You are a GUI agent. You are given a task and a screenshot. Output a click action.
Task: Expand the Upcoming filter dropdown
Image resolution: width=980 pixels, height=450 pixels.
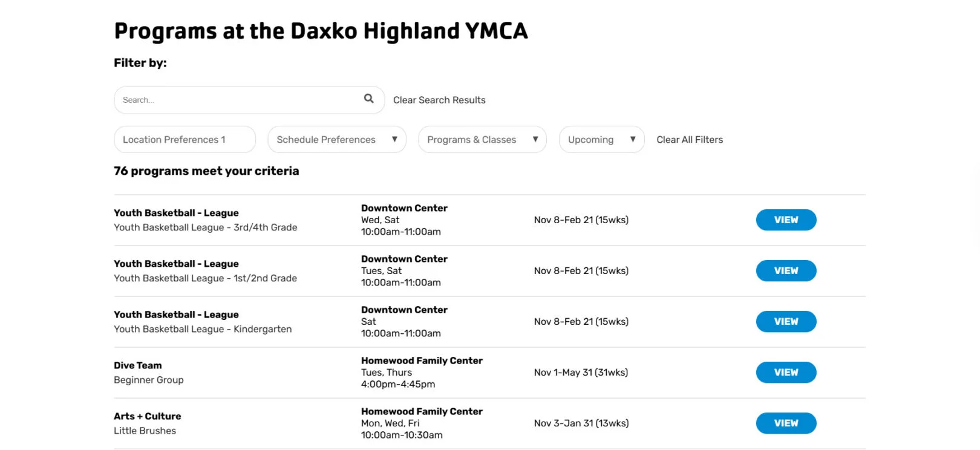591,140
